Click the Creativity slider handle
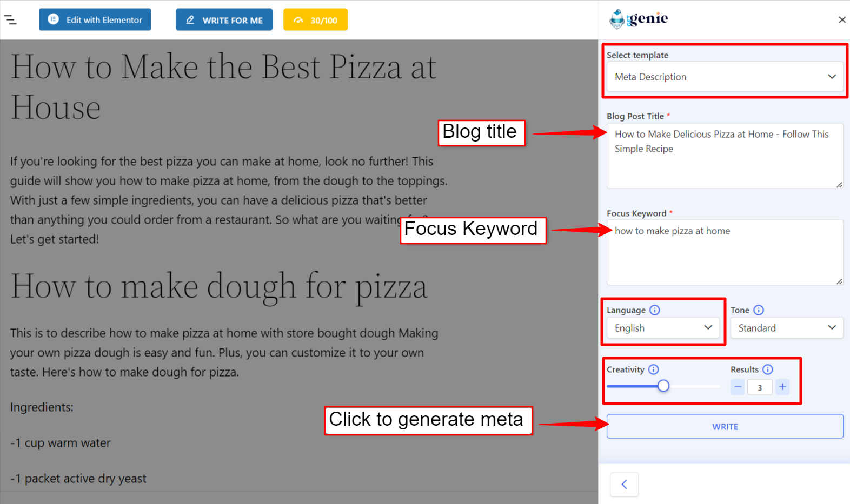The height and width of the screenshot is (504, 850). click(663, 386)
